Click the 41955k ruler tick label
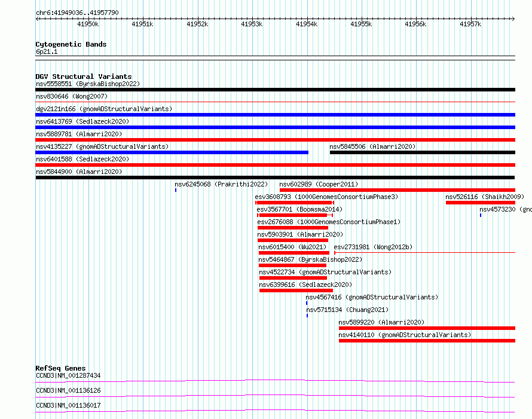The image size is (532, 419). pos(361,24)
